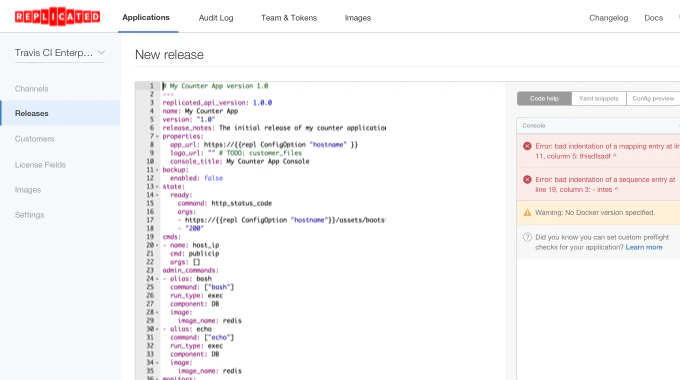This screenshot has height=380, width=680.
Task: Click the New release page heading
Action: click(x=169, y=55)
